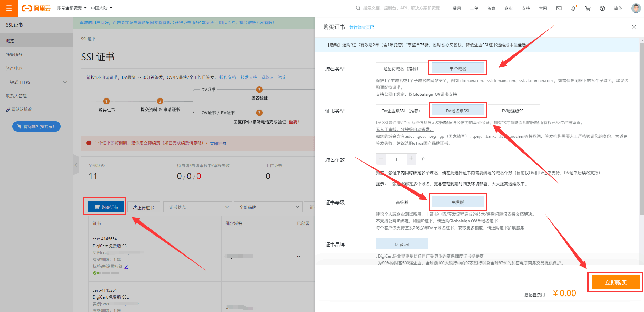The width and height of the screenshot is (644, 312).
Task: Open 仅支持文档解决 link
Action: point(518,214)
